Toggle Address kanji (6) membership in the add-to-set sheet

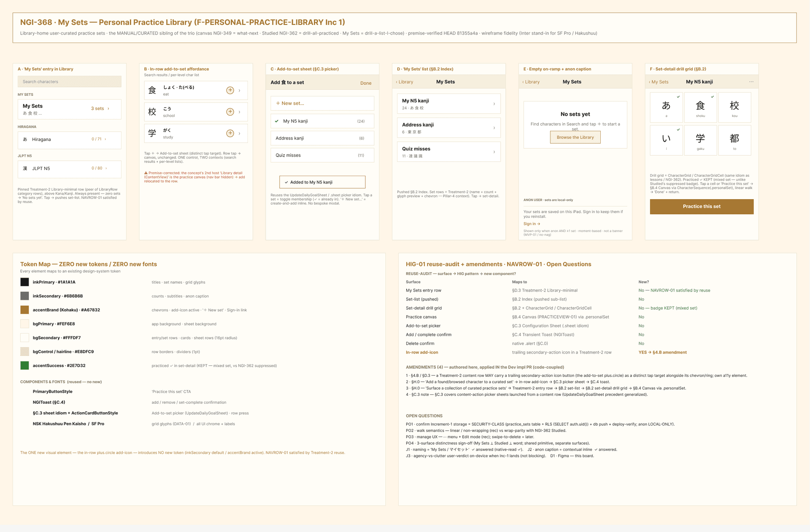[x=322, y=138]
